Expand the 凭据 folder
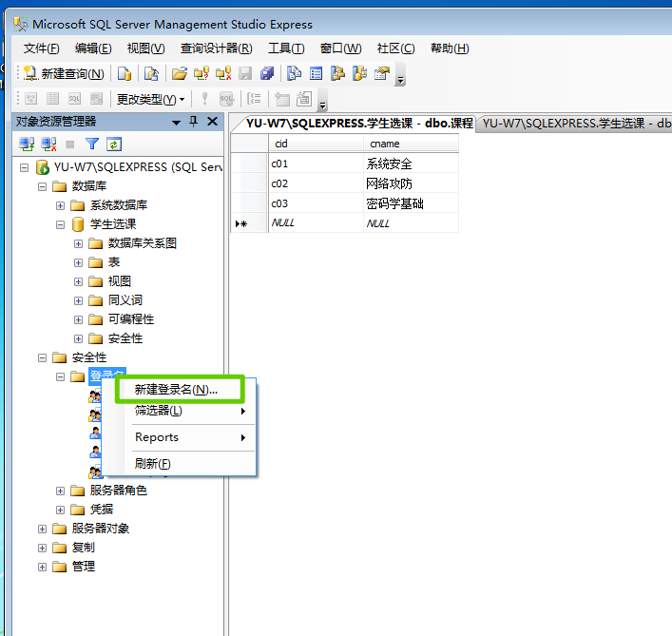This screenshot has height=636, width=672. pos(60,510)
